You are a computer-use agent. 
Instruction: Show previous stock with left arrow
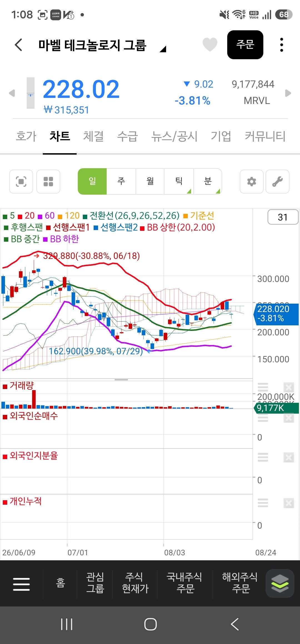[x=12, y=93]
